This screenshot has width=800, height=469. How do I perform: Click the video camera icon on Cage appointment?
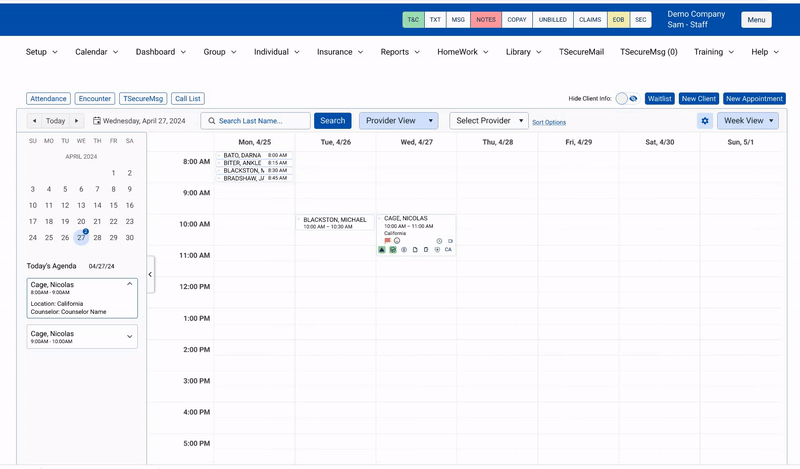tap(450, 241)
